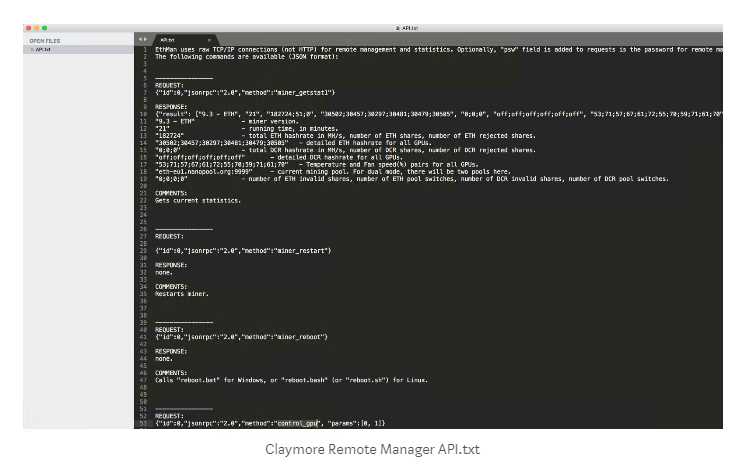Close the API.txt tab via its x
The image size is (739, 470).
[209, 40]
